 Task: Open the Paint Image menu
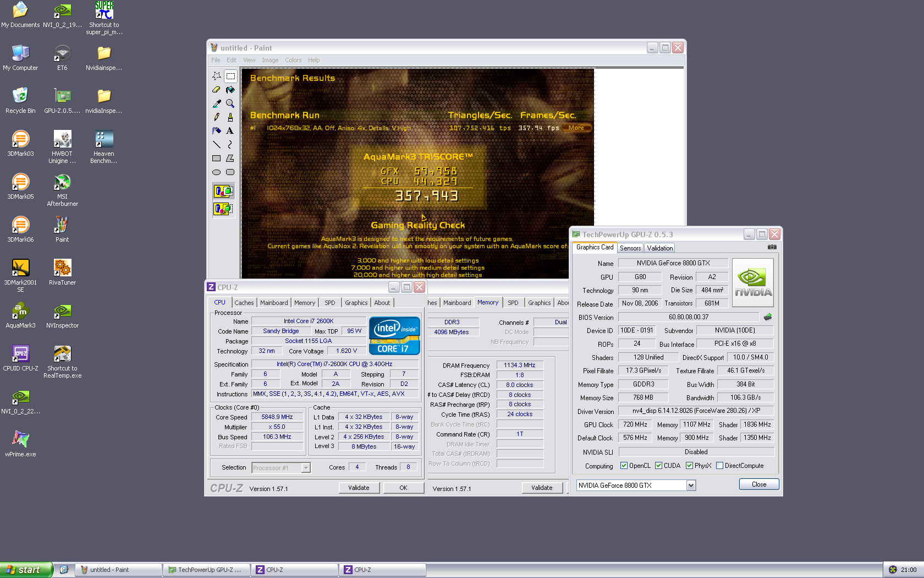coord(270,60)
